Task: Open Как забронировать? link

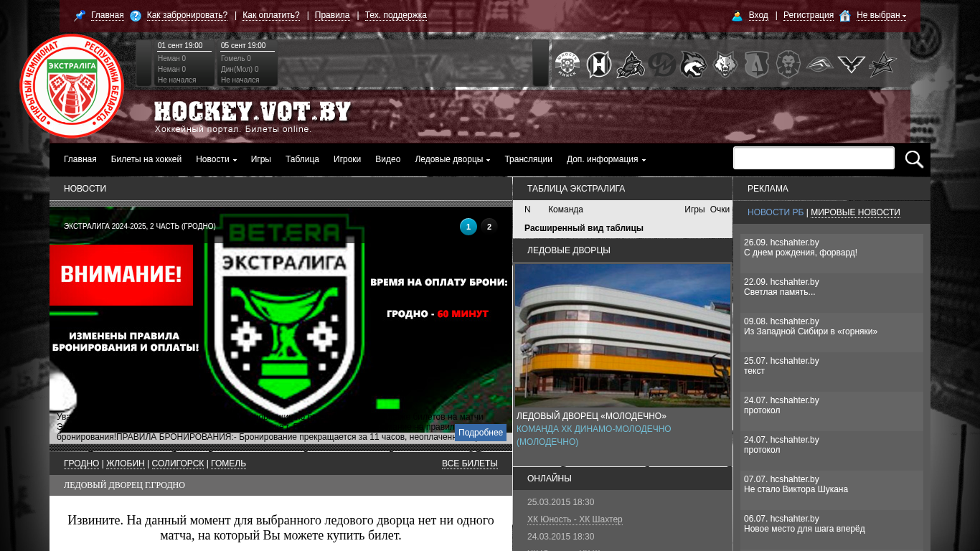Action: 187,15
